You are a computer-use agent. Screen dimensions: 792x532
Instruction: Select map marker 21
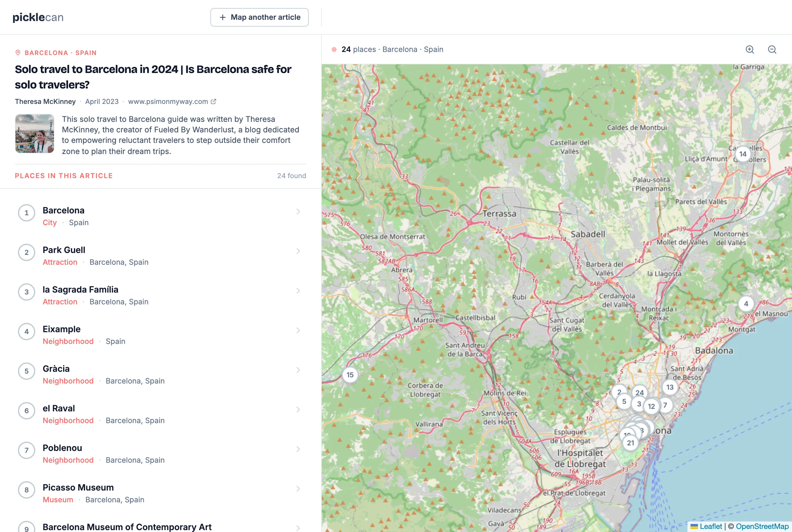[x=631, y=443]
